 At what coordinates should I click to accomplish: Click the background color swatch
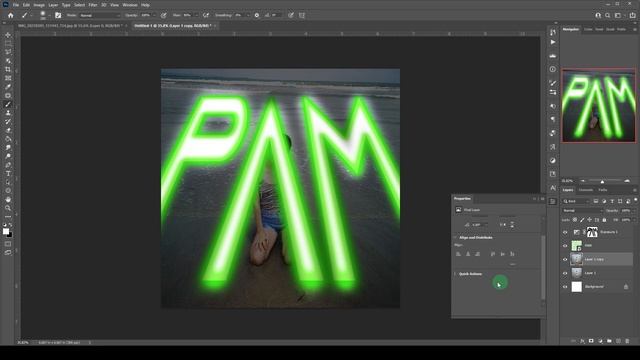(x=10, y=235)
